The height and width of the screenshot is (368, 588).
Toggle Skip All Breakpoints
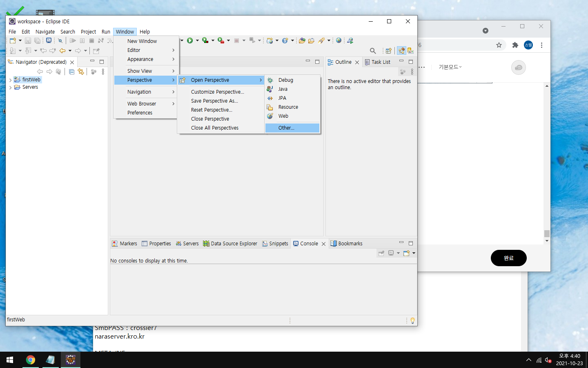pyautogui.click(x=60, y=40)
